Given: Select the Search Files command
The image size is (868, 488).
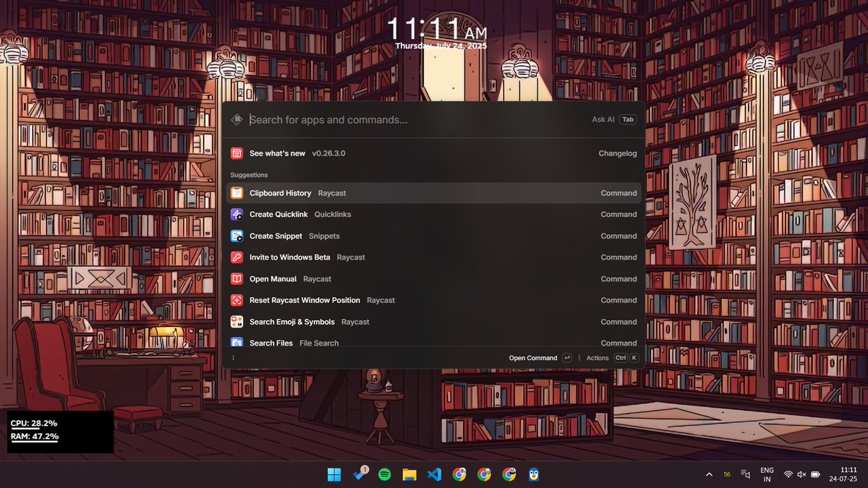Looking at the screenshot, I should [x=433, y=341].
